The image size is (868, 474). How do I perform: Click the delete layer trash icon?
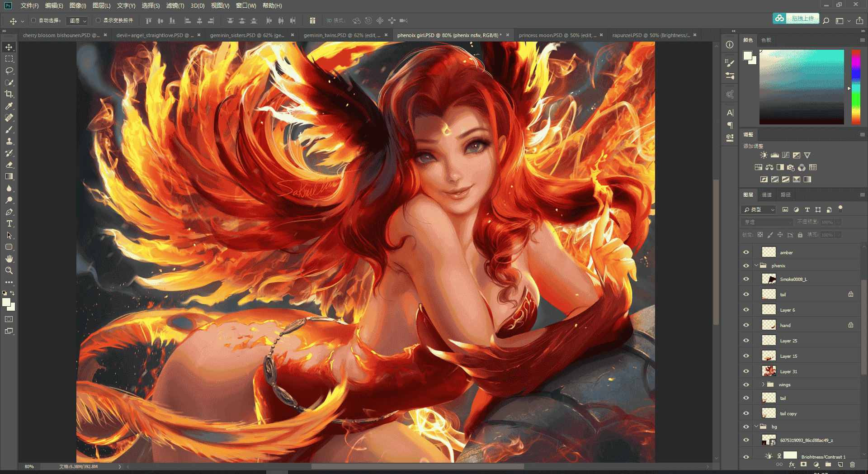click(x=852, y=465)
